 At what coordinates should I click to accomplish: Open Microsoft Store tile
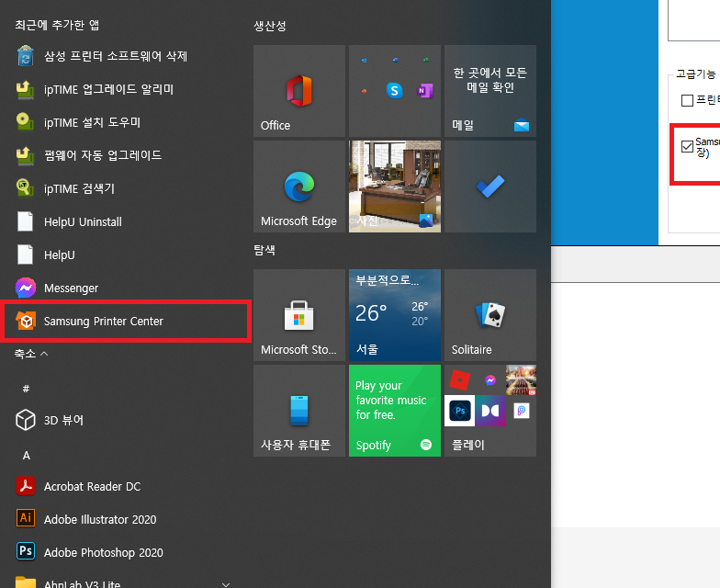pos(299,315)
